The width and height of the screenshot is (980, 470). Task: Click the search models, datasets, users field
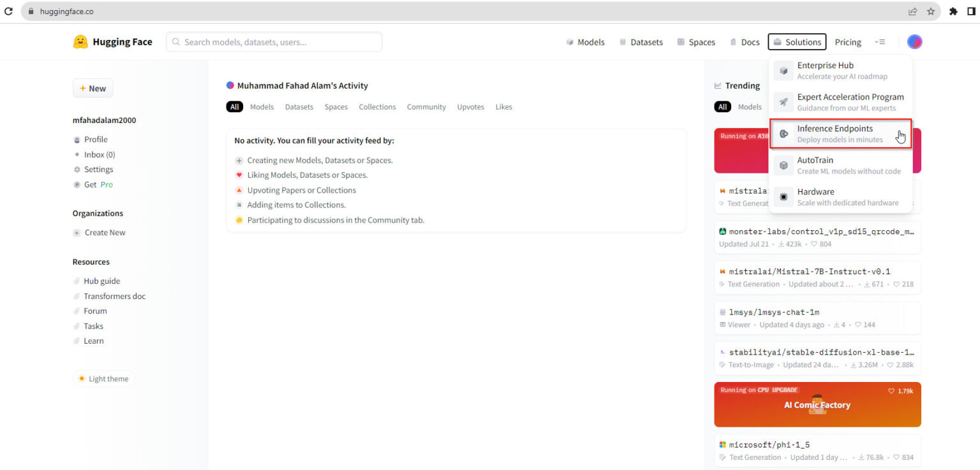coord(274,42)
